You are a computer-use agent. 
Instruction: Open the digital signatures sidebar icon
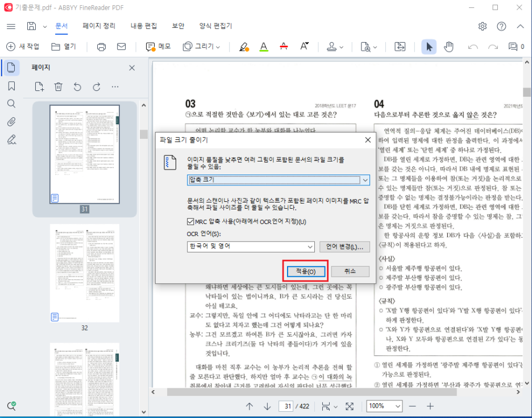(x=11, y=139)
